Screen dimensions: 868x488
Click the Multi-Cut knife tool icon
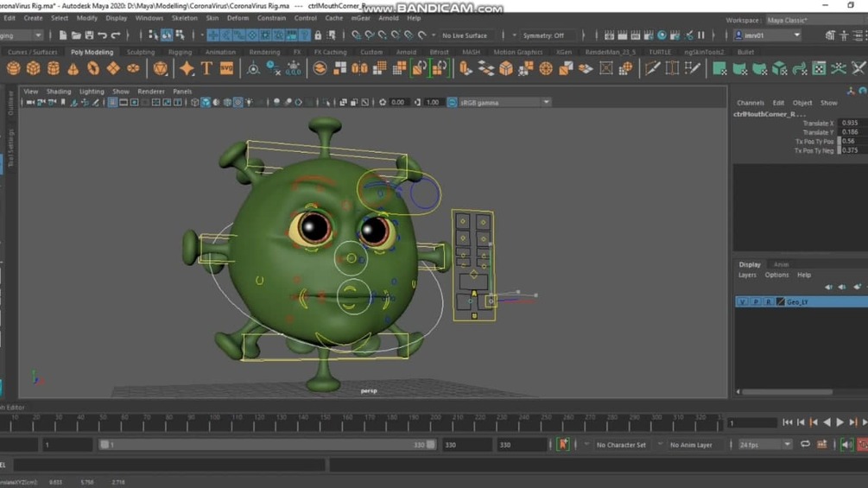[x=653, y=69]
